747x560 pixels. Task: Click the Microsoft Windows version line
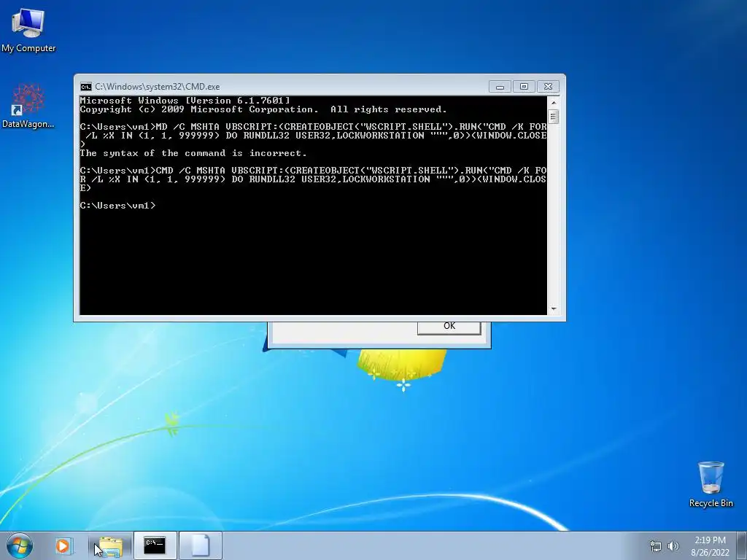(x=185, y=101)
